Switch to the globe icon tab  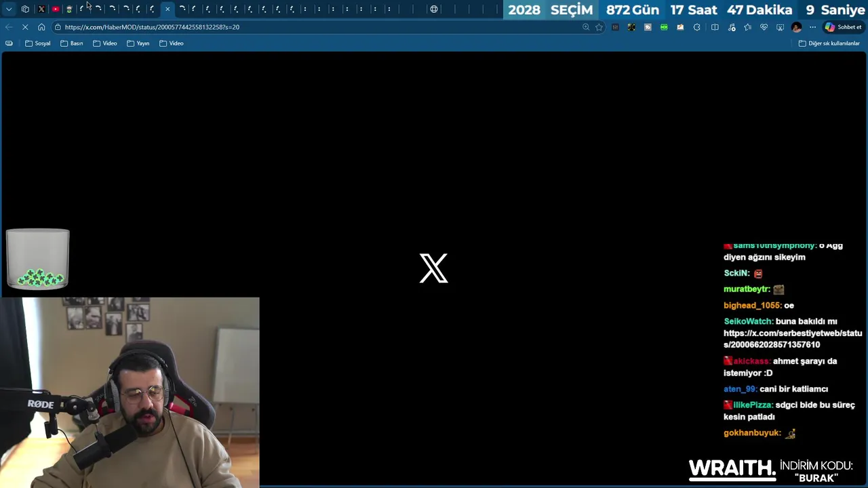coord(434,9)
